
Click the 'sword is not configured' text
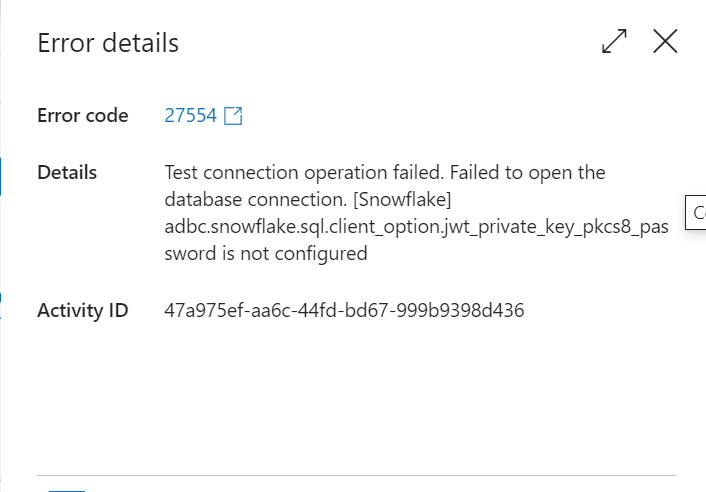[x=266, y=253]
